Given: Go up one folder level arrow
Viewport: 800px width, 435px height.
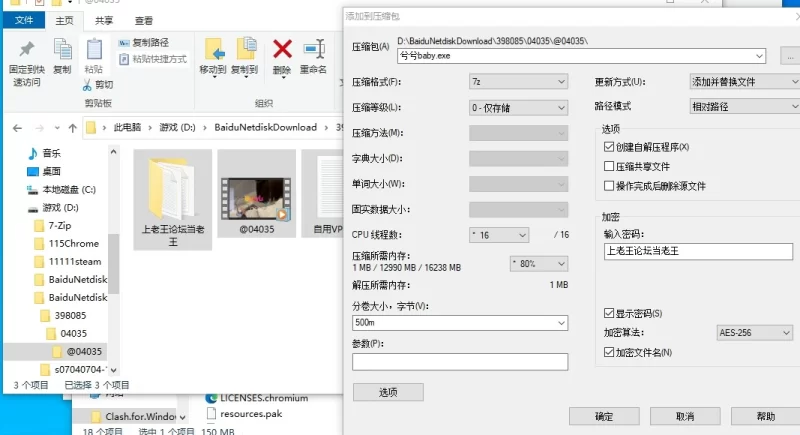Looking at the screenshot, I should pos(72,128).
